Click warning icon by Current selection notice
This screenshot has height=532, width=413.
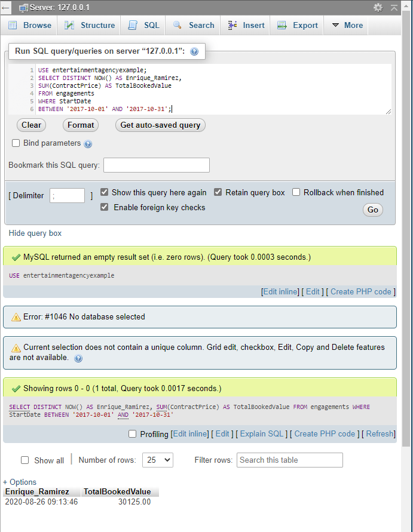pyautogui.click(x=16, y=348)
